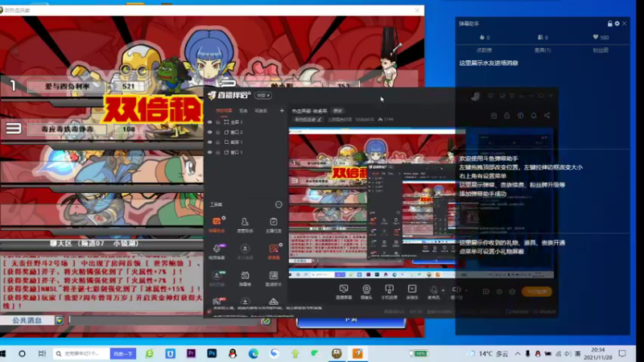Show hidden tray icons with the chevron
The height and width of the screenshot is (362, 644).
click(x=518, y=353)
